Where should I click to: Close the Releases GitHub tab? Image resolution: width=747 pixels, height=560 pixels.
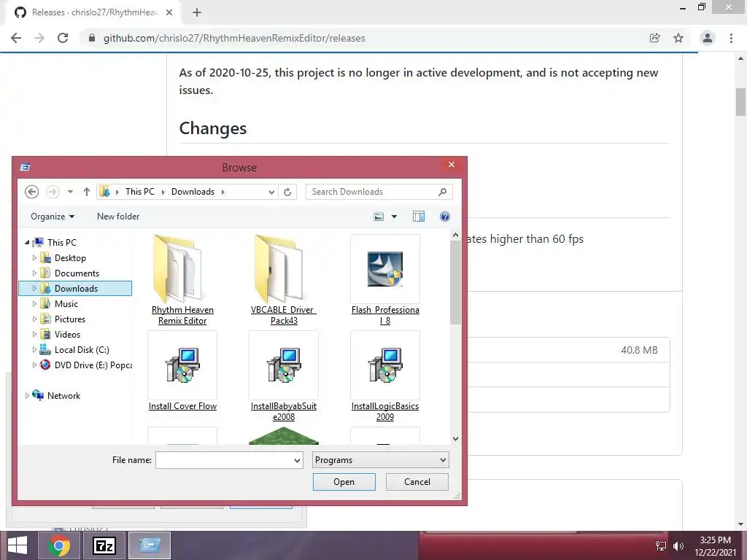point(169,12)
